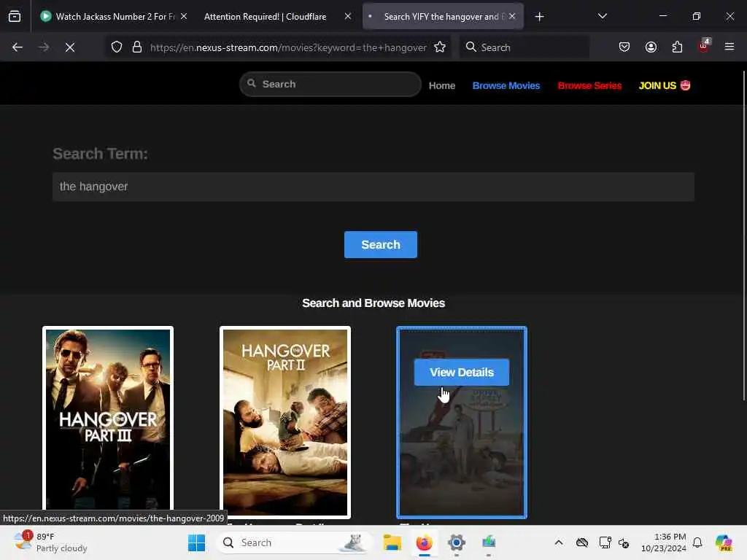This screenshot has width=747, height=560.
Task: Open Hangover Part II poster
Action: click(285, 422)
